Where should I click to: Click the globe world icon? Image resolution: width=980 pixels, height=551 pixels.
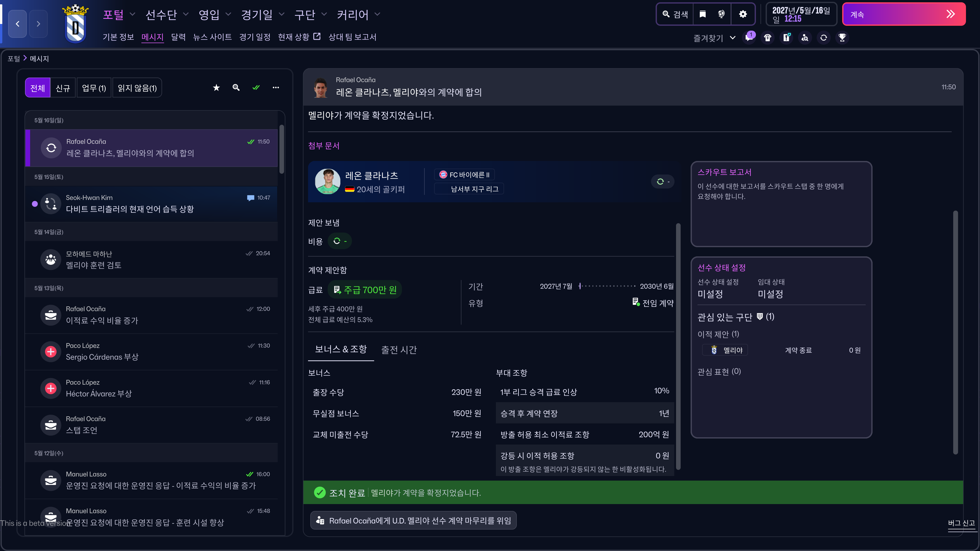pos(721,14)
